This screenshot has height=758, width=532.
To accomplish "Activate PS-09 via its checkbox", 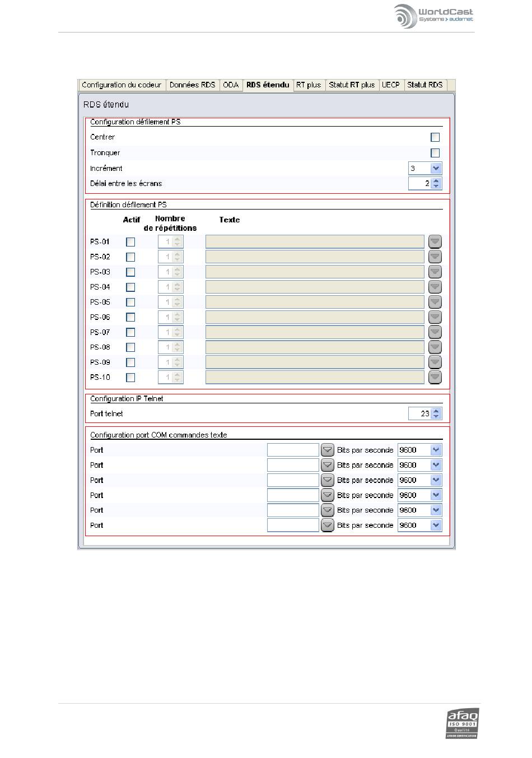I will 130,362.
